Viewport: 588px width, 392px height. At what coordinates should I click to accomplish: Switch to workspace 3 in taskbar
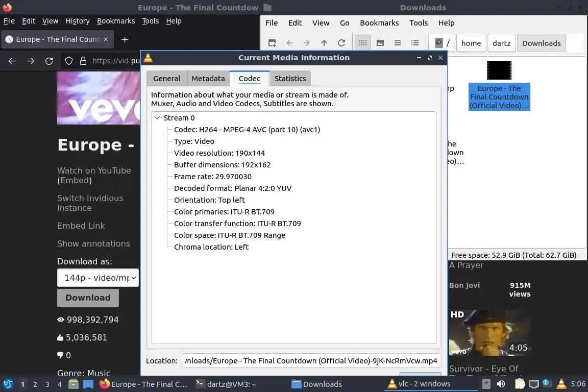pos(47,384)
